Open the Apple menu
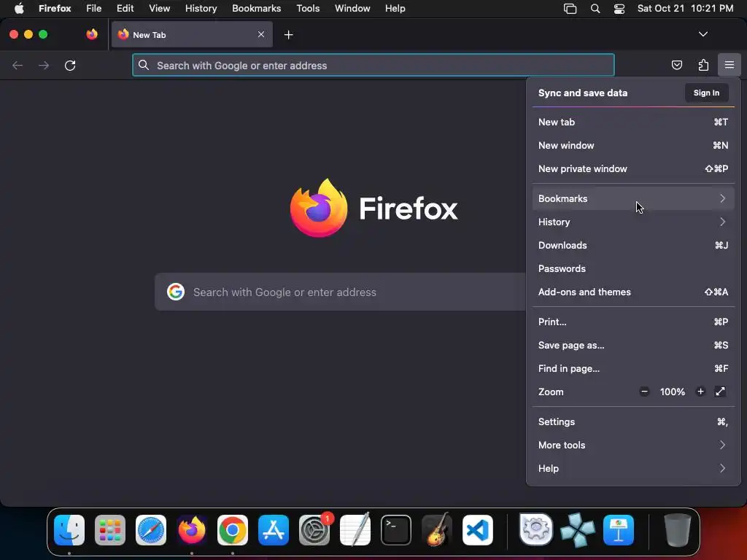Image resolution: width=747 pixels, height=560 pixels. click(x=19, y=9)
